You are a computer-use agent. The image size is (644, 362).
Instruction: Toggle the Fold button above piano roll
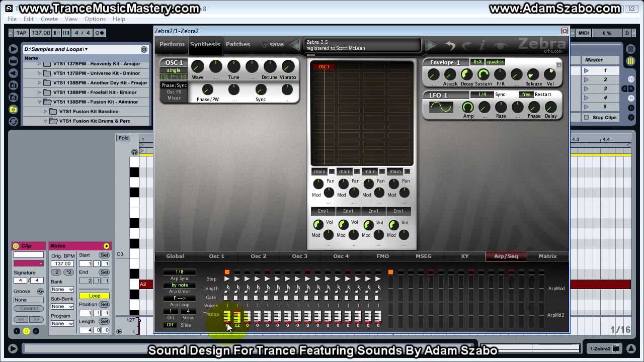123,138
